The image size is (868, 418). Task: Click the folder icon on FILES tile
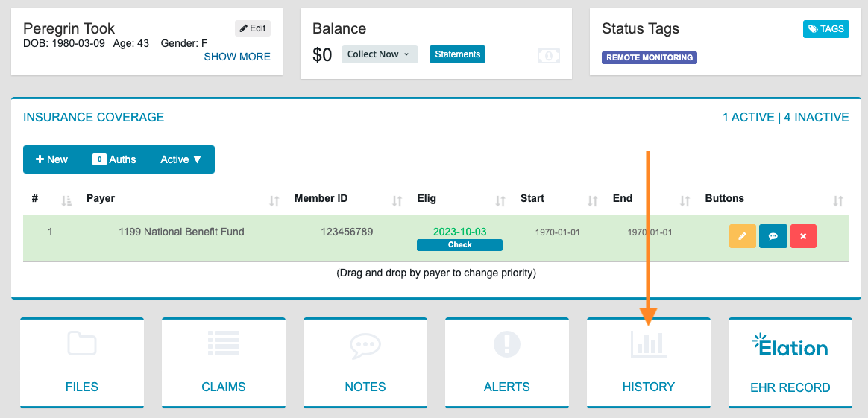coord(82,343)
